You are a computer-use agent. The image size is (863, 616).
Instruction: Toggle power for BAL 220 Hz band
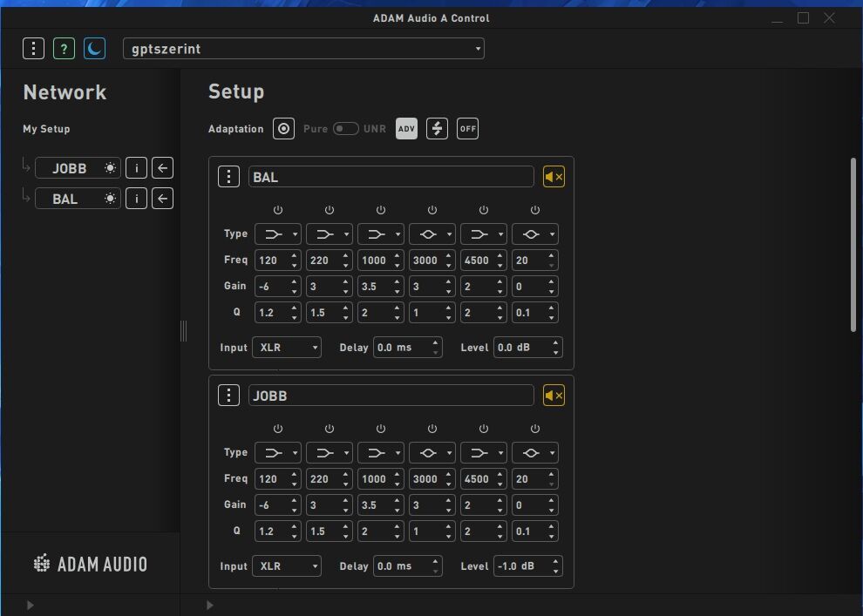pos(330,210)
